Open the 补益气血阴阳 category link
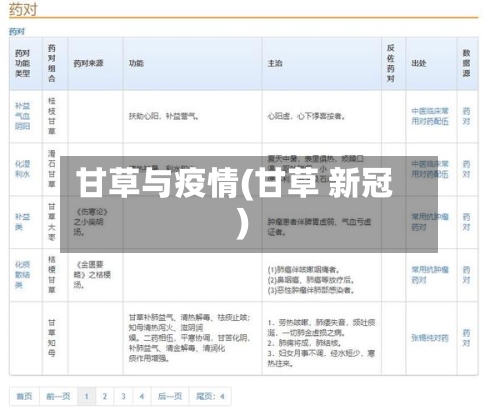500x410 pixels. pos(22,116)
